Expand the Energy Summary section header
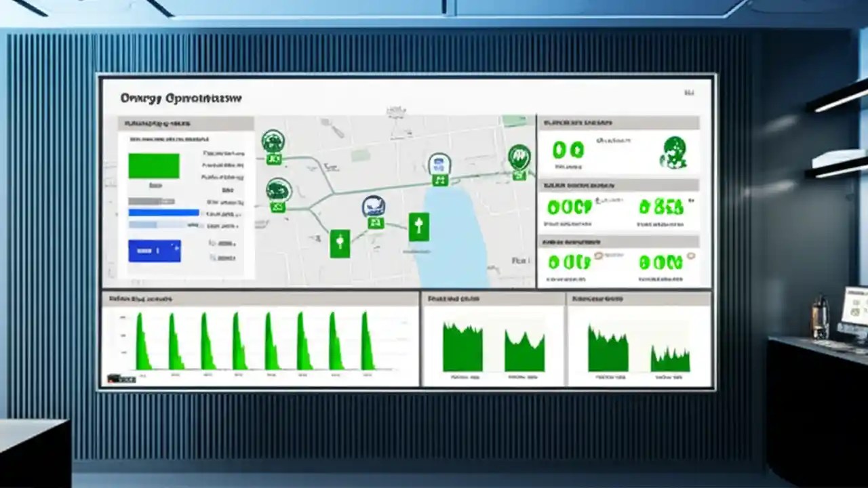 pos(619,123)
